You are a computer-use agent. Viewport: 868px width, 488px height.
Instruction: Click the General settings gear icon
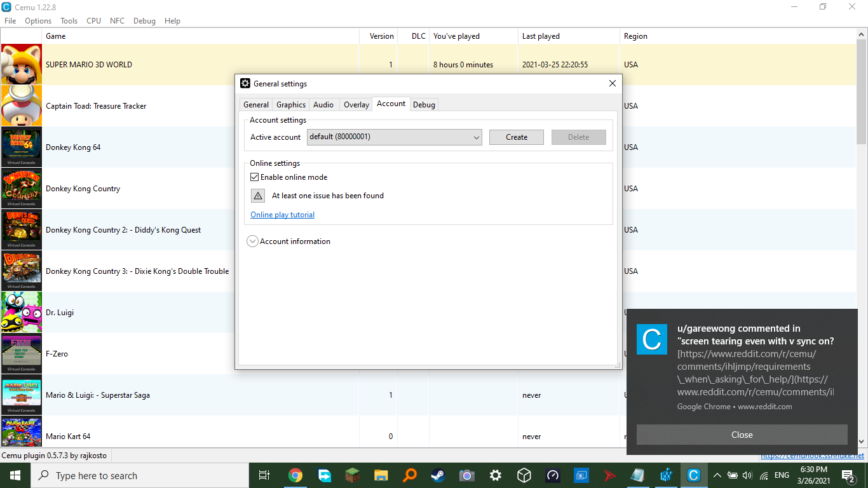245,83
